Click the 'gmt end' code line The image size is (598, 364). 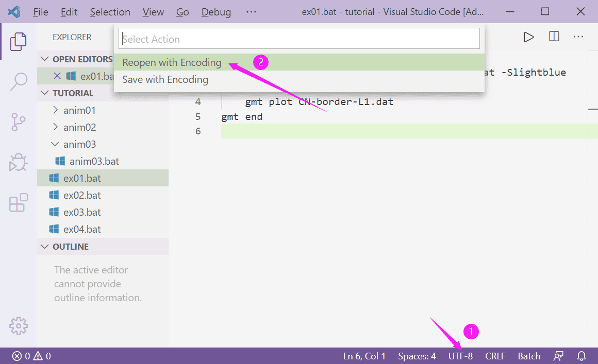[x=242, y=116]
